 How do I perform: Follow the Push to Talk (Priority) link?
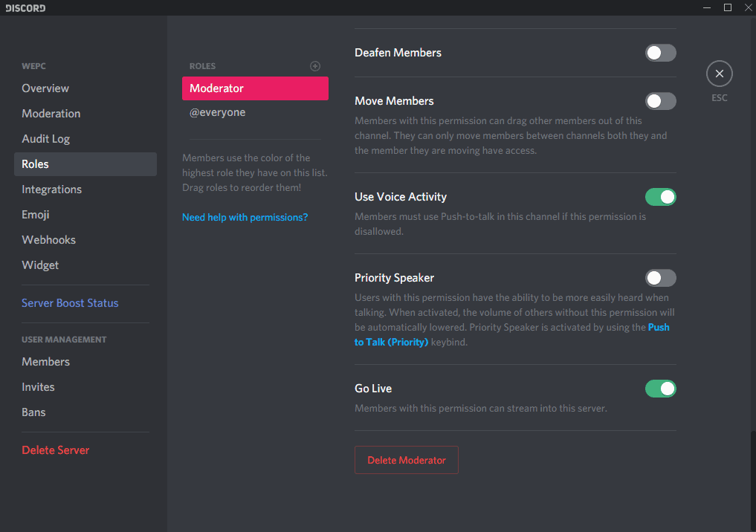(x=391, y=342)
